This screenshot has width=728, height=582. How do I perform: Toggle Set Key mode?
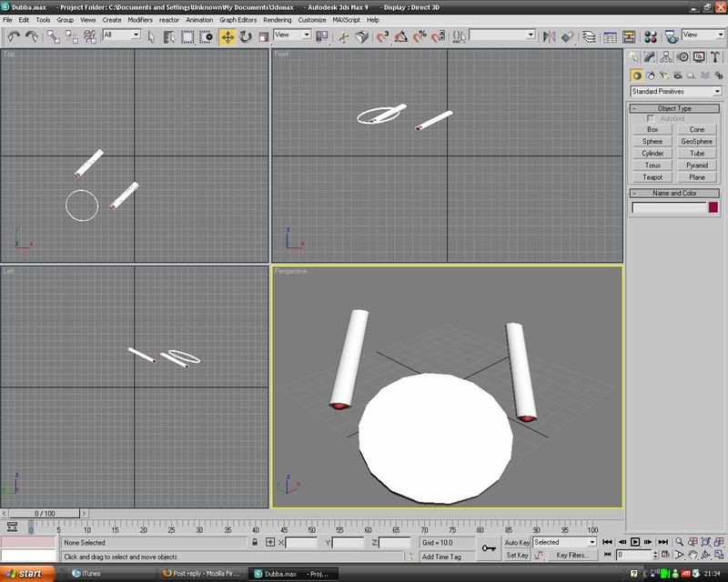(x=517, y=555)
